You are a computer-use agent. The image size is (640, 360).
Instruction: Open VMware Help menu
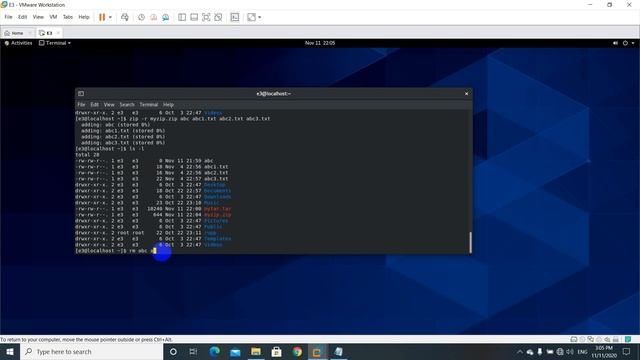(84, 17)
